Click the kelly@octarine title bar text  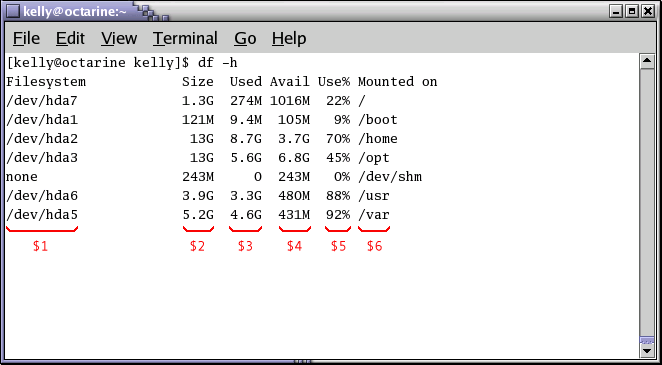pyautogui.click(x=75, y=12)
